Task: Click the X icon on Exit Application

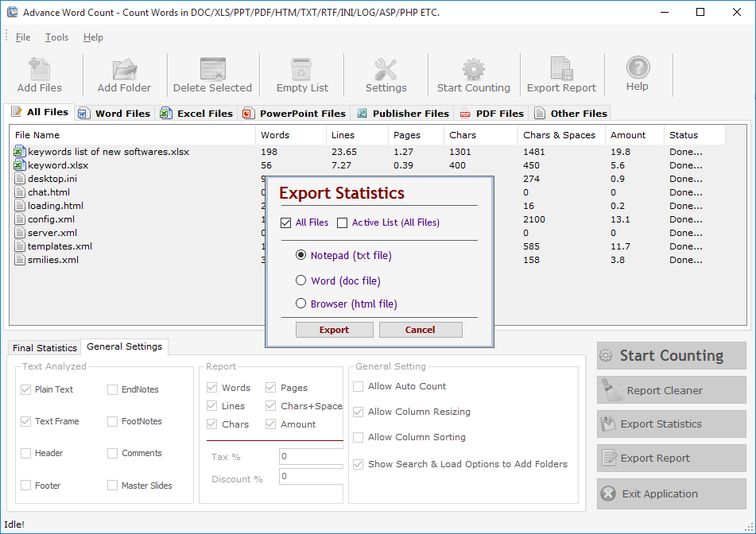Action: point(608,493)
